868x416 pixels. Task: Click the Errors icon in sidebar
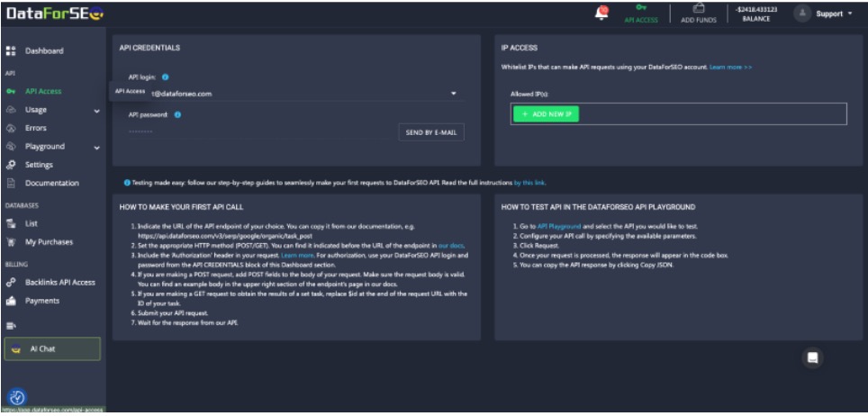11,128
